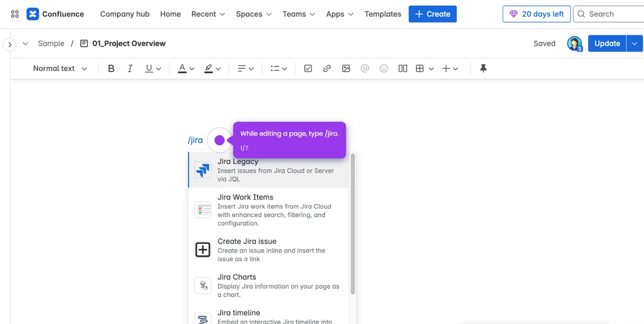The image size is (644, 324).
Task: Open the app switcher grid icon
Action: pos(15,14)
